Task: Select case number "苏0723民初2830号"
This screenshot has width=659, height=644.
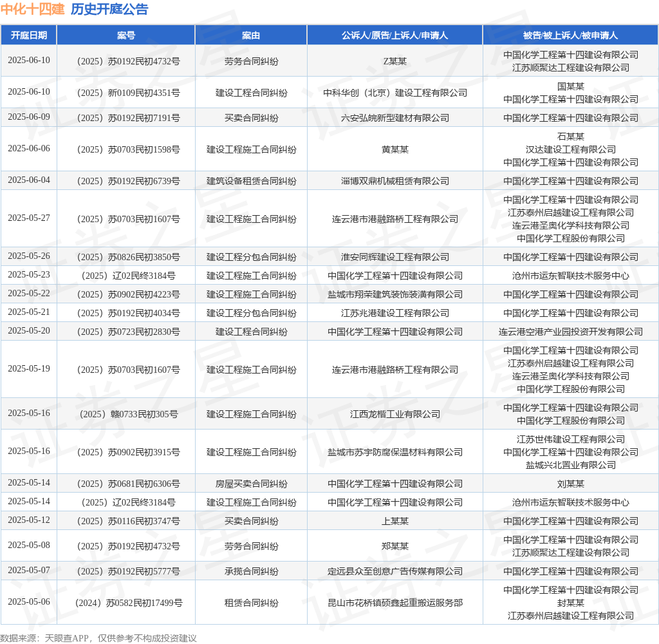Action: tap(144, 332)
